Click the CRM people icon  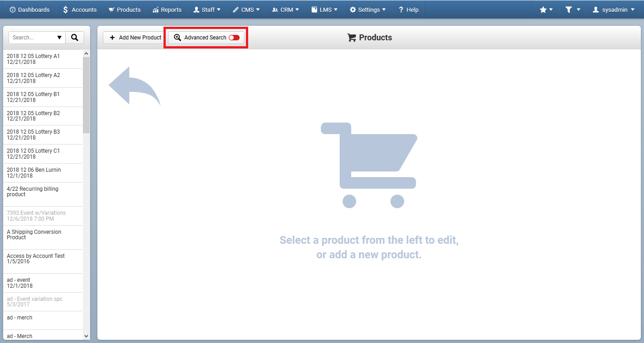[x=275, y=10]
